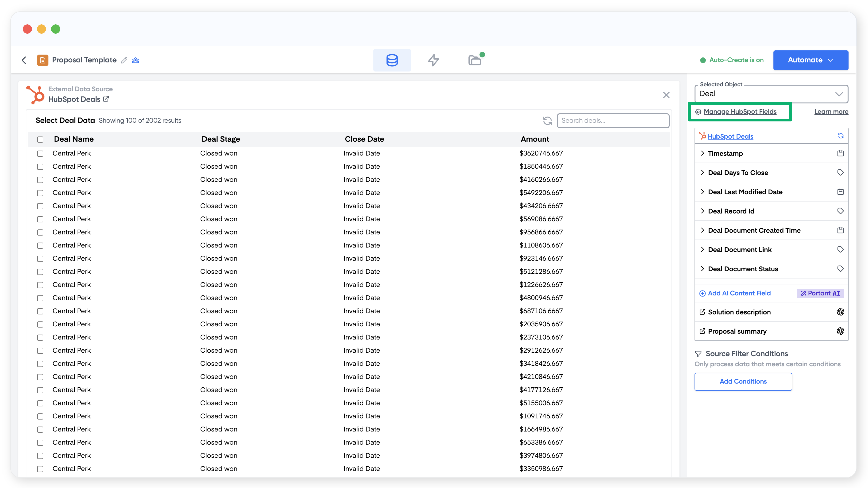Select the deal with amount $5492206.667
This screenshot has width=868, height=488.
40,193
